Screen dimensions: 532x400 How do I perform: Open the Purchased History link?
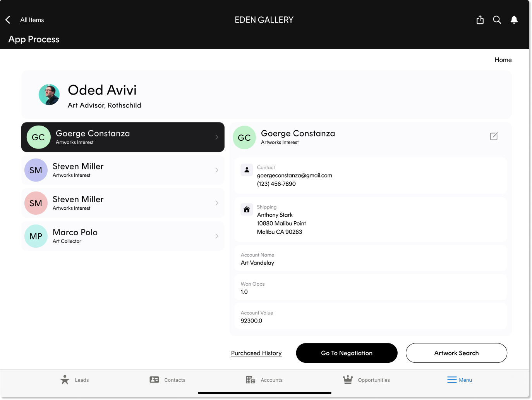pos(256,353)
